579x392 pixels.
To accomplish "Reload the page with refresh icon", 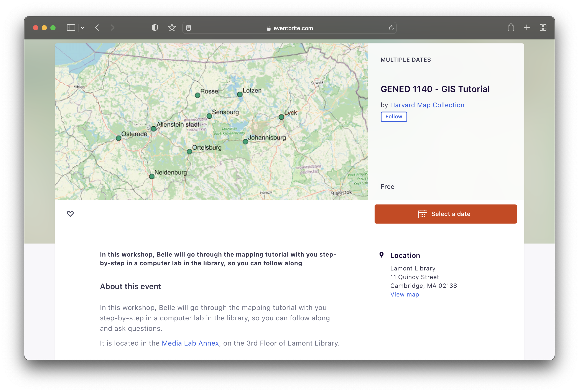I will (391, 28).
